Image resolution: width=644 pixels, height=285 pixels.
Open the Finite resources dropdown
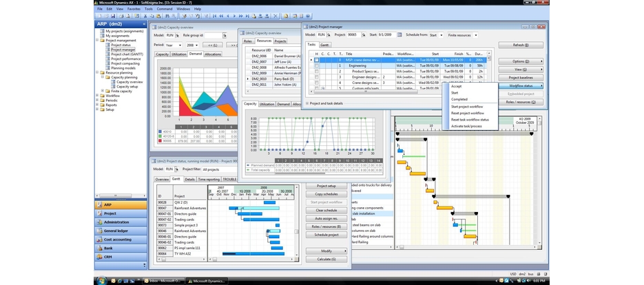476,35
